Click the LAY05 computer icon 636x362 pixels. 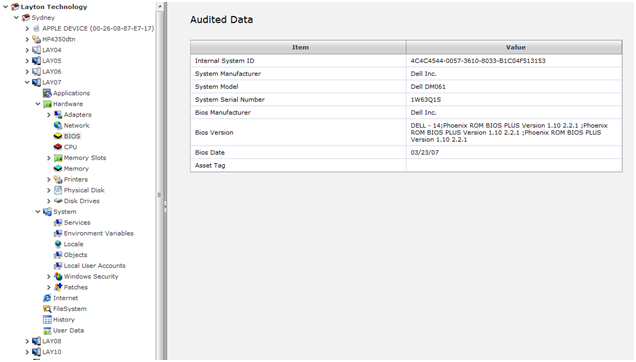coord(37,61)
